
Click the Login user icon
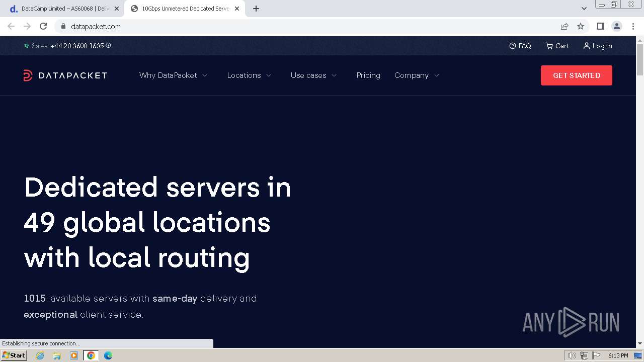(x=586, y=46)
